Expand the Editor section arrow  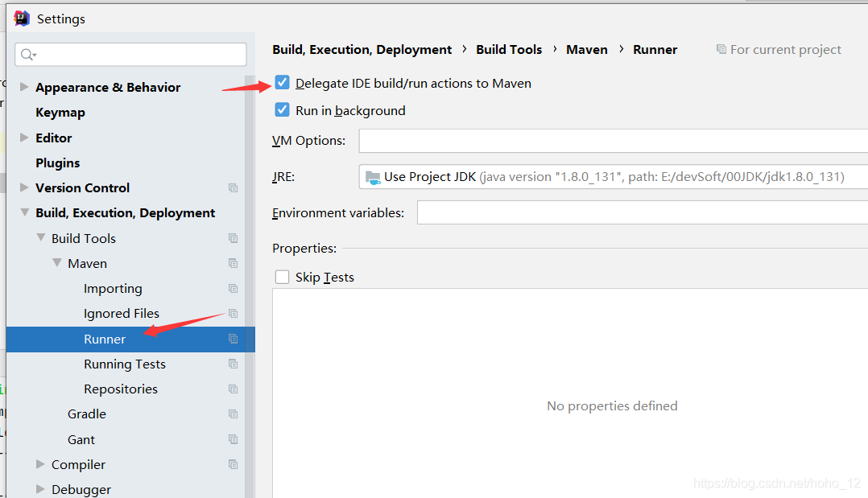click(24, 138)
